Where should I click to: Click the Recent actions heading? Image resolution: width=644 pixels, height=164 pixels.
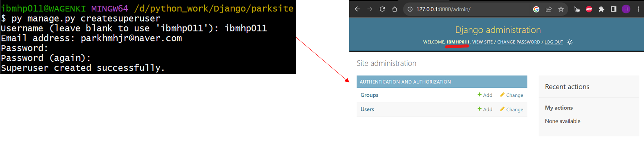coord(567,87)
